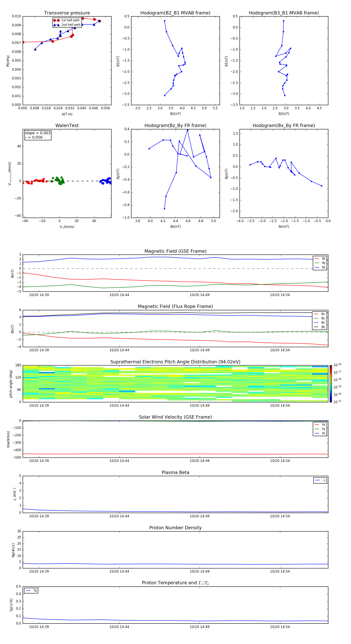Click 'Suprathermal Electrons Pitch Angle Distribution' title
Image resolution: width=351 pixels, height=644 pixels.
coord(175,362)
